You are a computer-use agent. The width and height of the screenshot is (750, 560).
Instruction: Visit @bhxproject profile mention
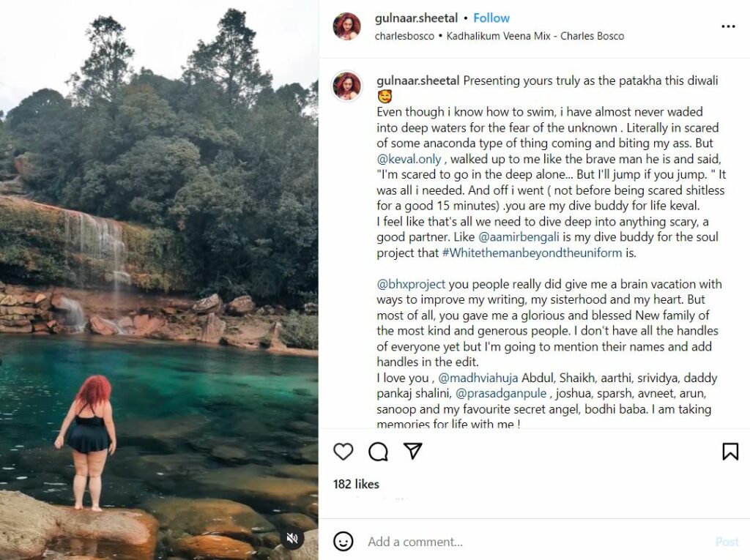(411, 284)
